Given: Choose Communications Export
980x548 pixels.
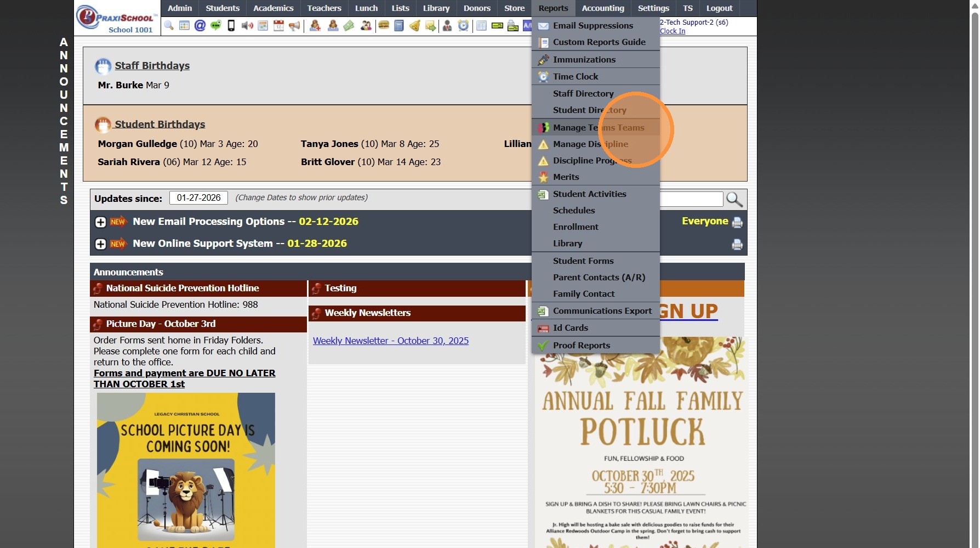Looking at the screenshot, I should (x=596, y=311).
